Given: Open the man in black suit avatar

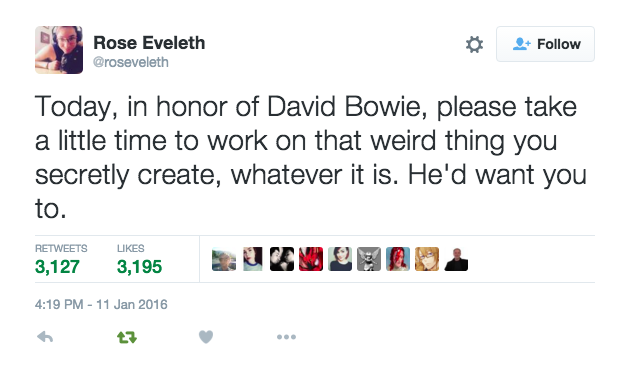Looking at the screenshot, I should pyautogui.click(x=456, y=259).
